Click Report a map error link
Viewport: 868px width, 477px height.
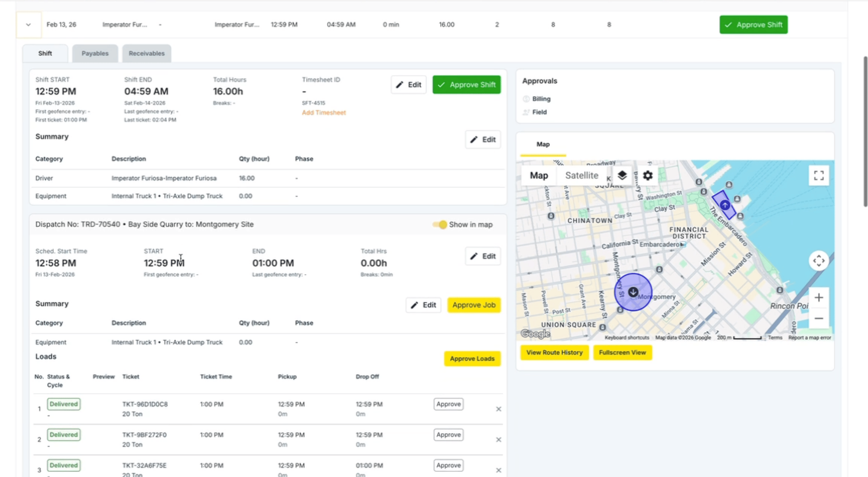[x=810, y=338]
